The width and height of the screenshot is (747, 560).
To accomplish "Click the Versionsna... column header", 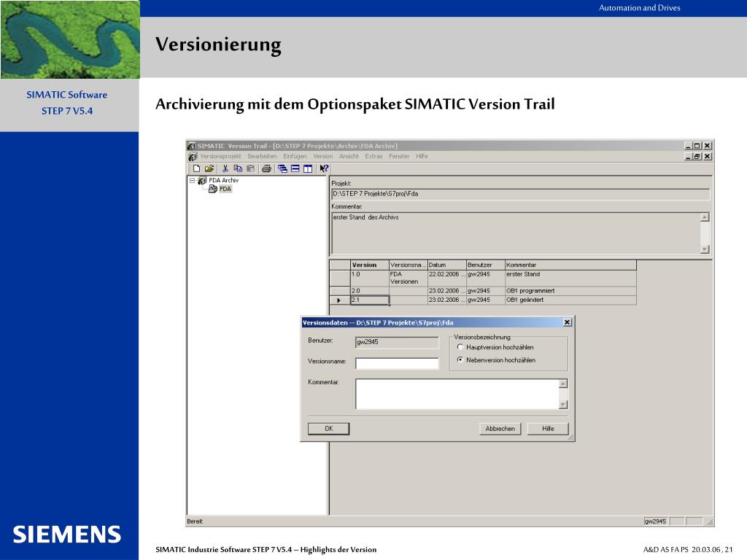I will click(409, 265).
